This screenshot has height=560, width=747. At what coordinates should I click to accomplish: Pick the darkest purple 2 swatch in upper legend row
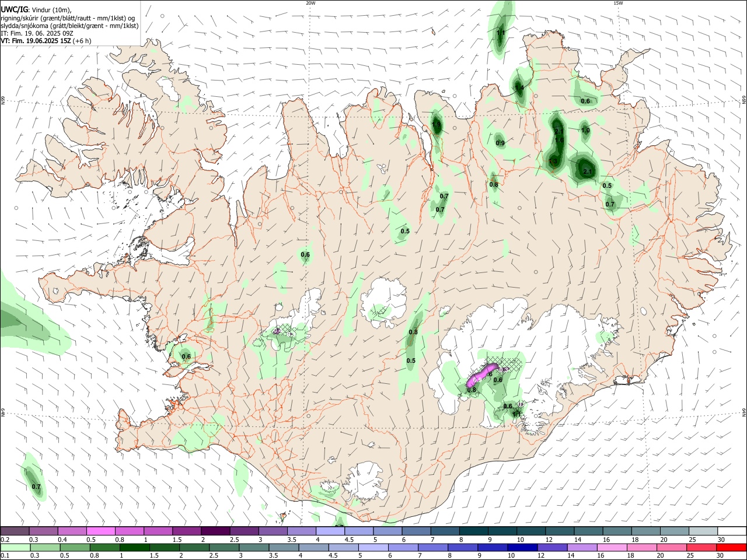[215, 531]
